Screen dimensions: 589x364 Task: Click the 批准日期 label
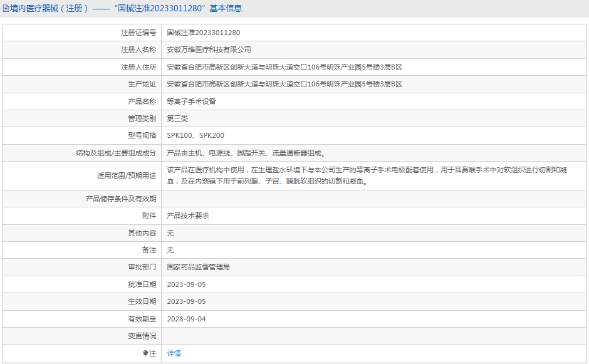pyautogui.click(x=142, y=284)
